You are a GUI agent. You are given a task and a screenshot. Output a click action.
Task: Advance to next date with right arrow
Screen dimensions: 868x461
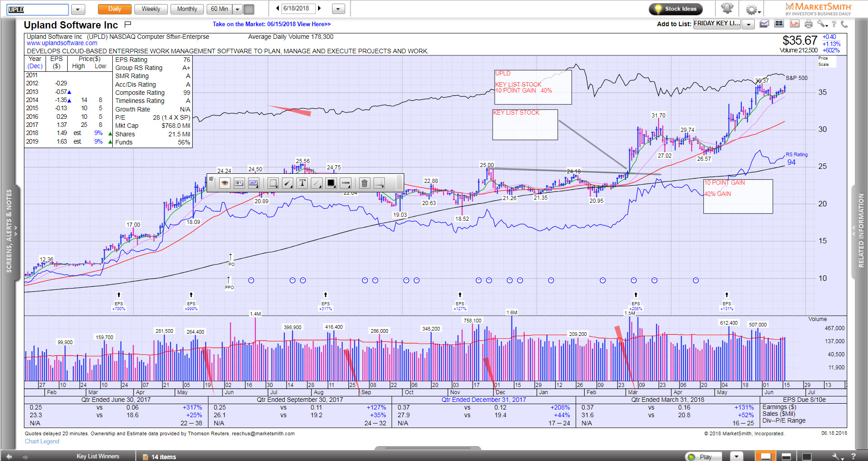319,9
